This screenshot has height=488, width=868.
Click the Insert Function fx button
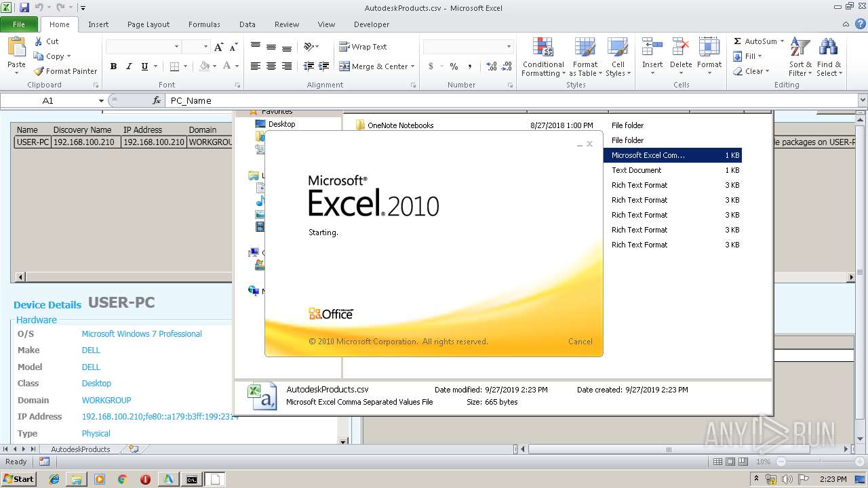pyautogui.click(x=157, y=100)
